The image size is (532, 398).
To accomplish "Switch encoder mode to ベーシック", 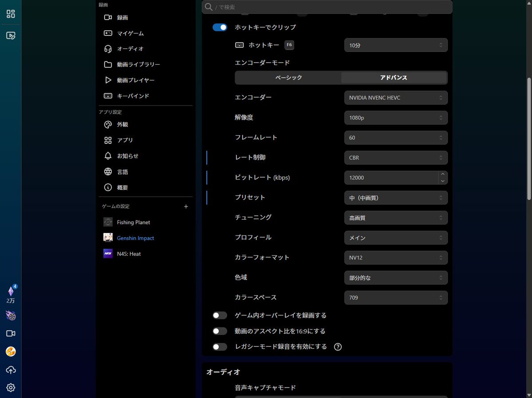I will (x=288, y=77).
